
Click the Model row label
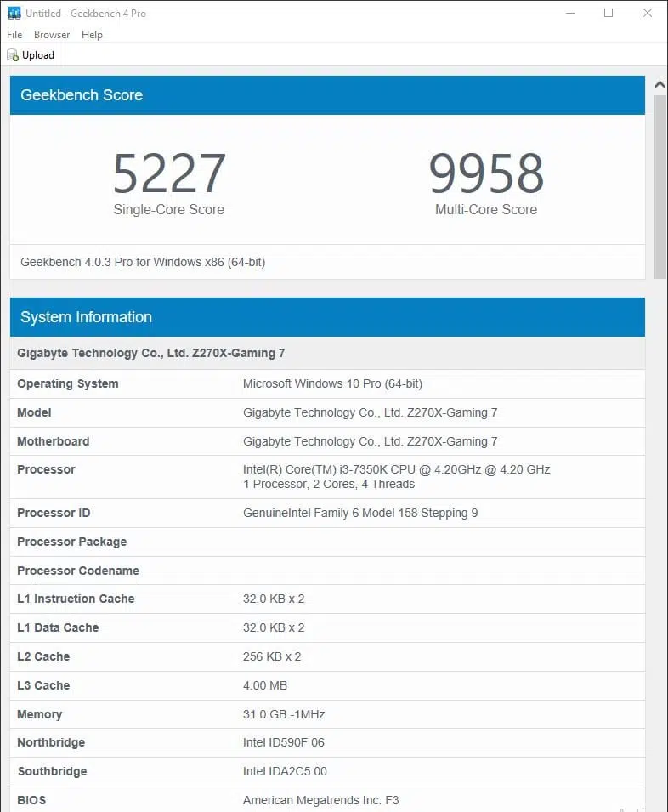[x=34, y=412]
